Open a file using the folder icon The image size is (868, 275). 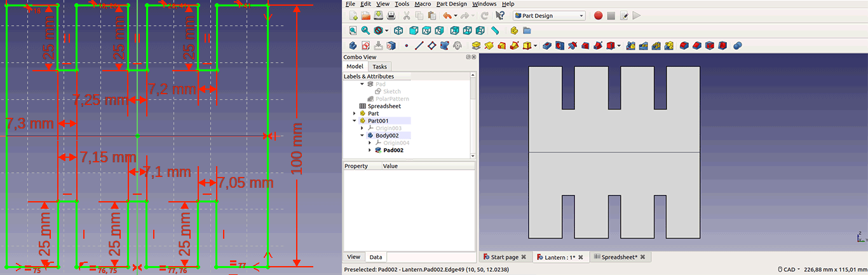tap(365, 16)
